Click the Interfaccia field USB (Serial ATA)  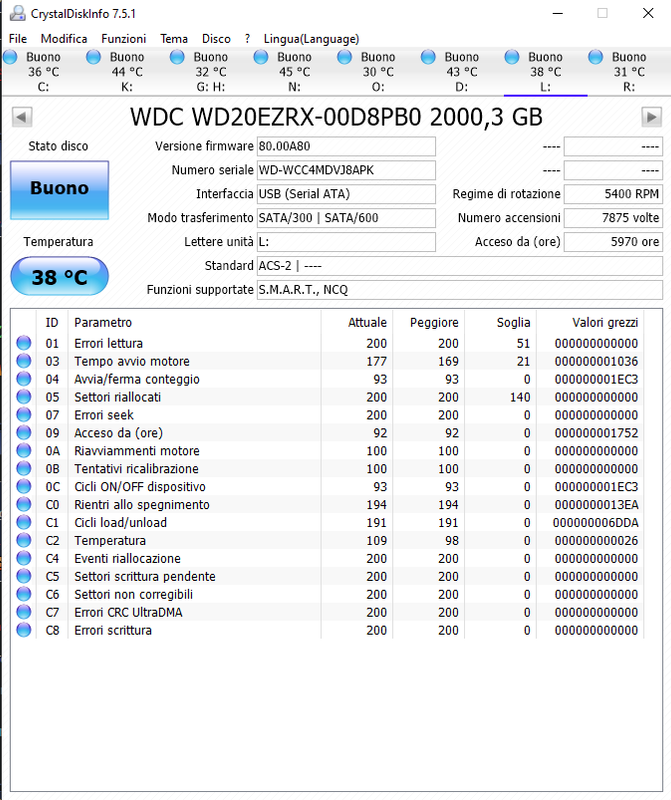tap(346, 194)
